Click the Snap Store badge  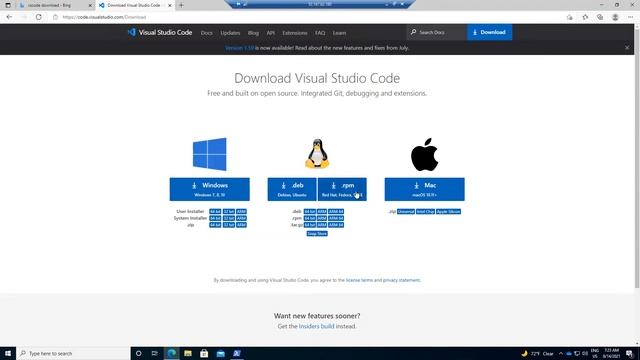pyautogui.click(x=317, y=233)
